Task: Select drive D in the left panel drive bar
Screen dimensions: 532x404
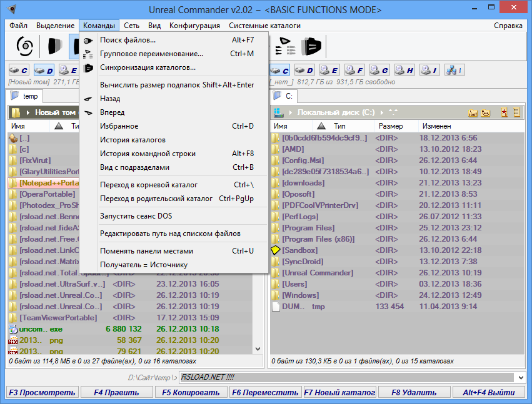Action: 44,70
